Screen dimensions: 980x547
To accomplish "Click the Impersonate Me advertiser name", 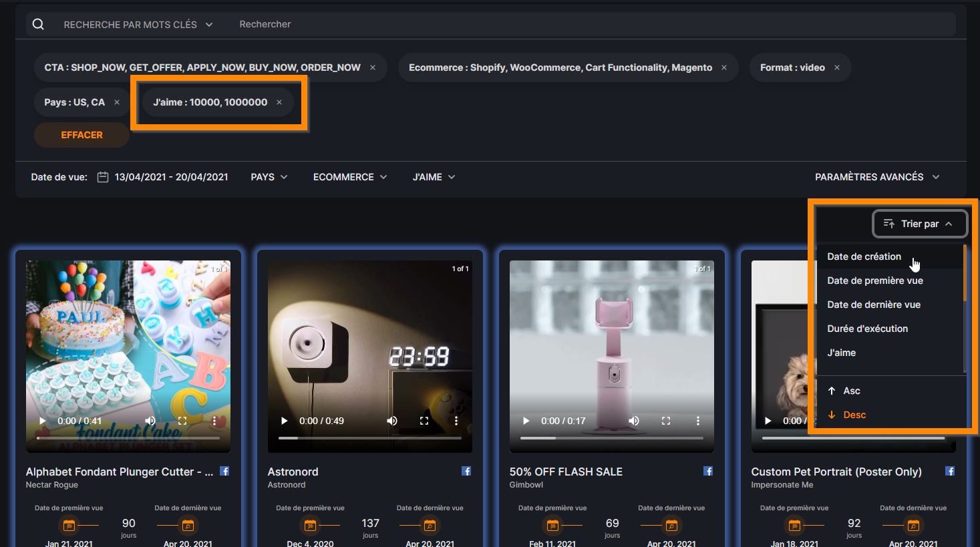I will [782, 485].
